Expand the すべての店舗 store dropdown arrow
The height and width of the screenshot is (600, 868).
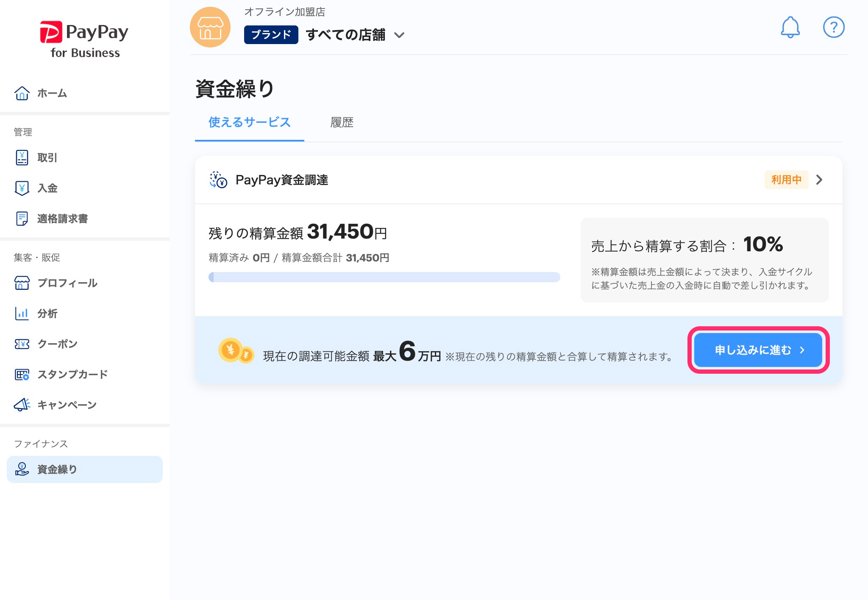(x=399, y=35)
